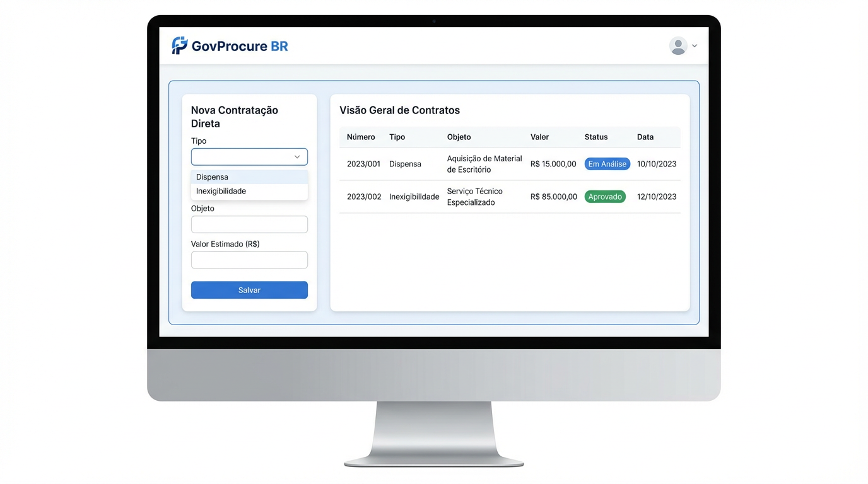Click the GovProcure BR title text
The width and height of the screenshot is (868, 484).
click(x=240, y=46)
